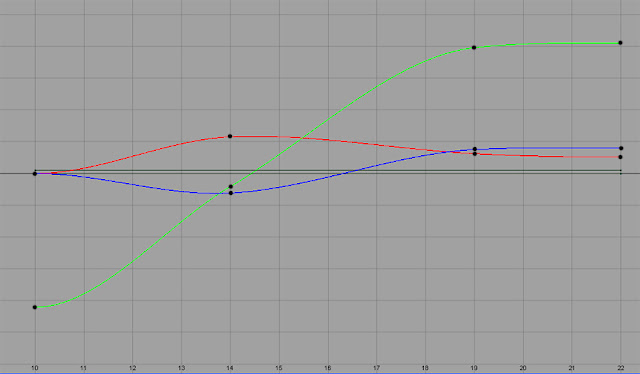Select red curve peak keyframe at frame 14
Screen dimensions: 640x374
230,136
